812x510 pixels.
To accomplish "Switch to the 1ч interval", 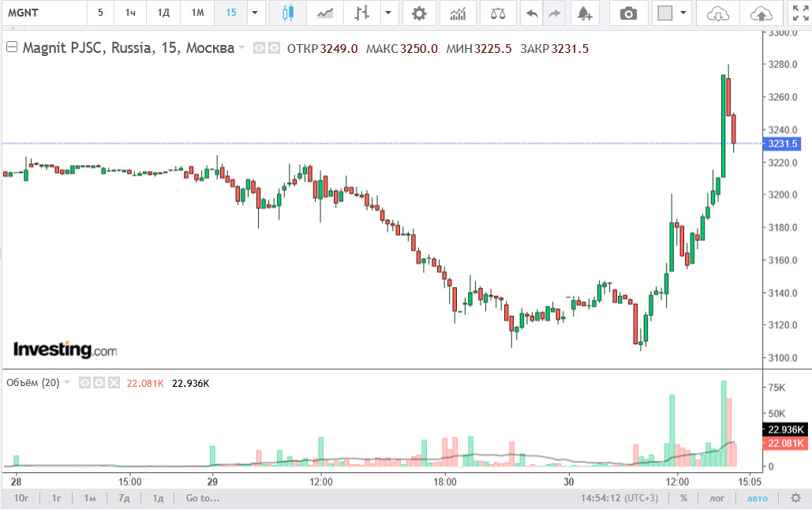I will tap(130, 13).
